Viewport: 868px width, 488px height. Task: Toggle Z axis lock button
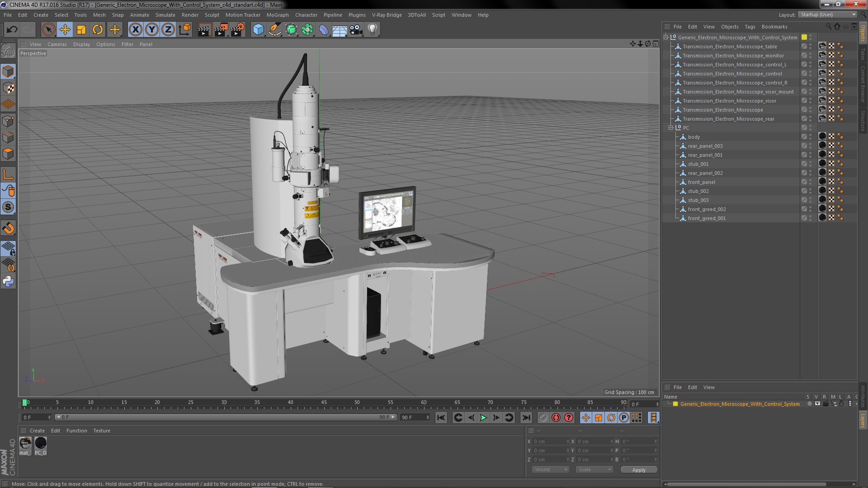click(168, 30)
